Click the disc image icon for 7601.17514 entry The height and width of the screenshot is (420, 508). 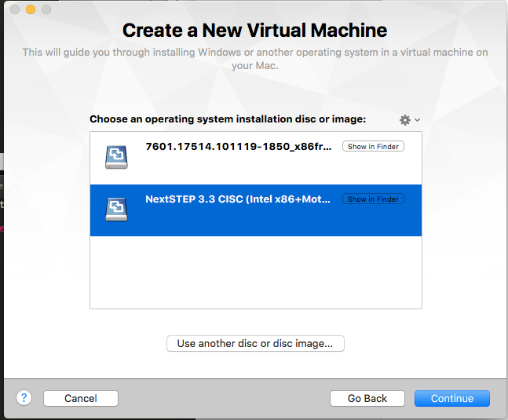pos(116,157)
